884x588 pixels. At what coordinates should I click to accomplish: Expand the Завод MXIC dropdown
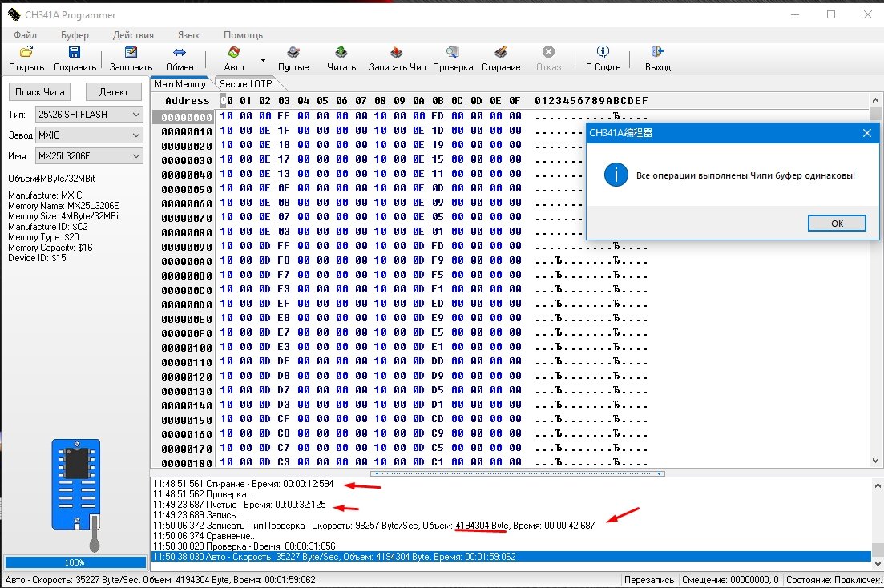tap(89, 135)
